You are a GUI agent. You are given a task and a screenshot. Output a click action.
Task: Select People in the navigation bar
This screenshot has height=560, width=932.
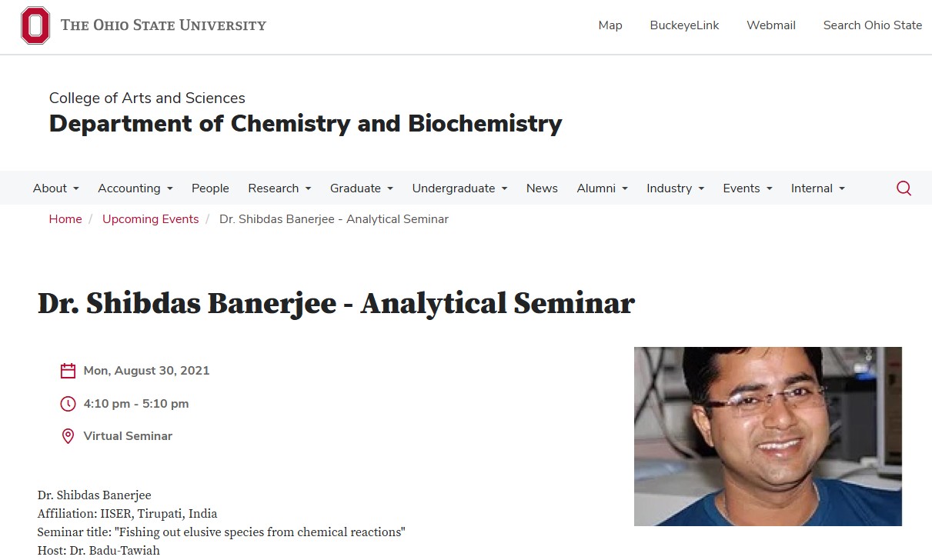point(210,188)
